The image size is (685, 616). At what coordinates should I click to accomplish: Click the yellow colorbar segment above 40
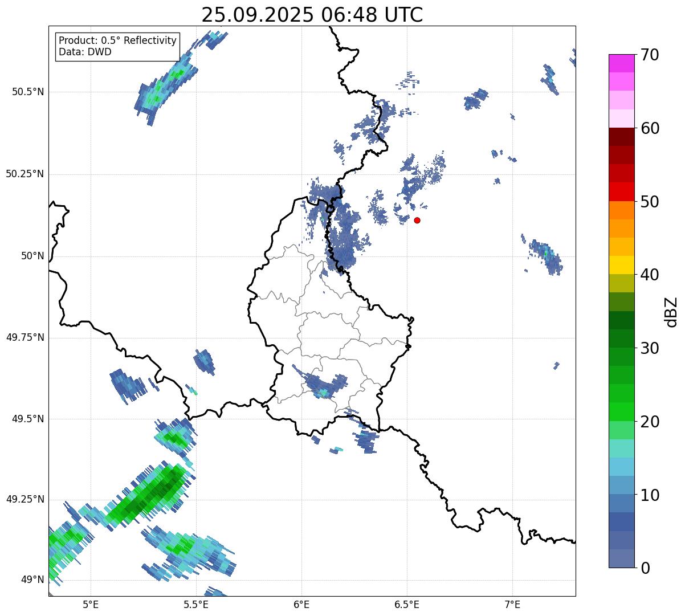pyautogui.click(x=622, y=265)
